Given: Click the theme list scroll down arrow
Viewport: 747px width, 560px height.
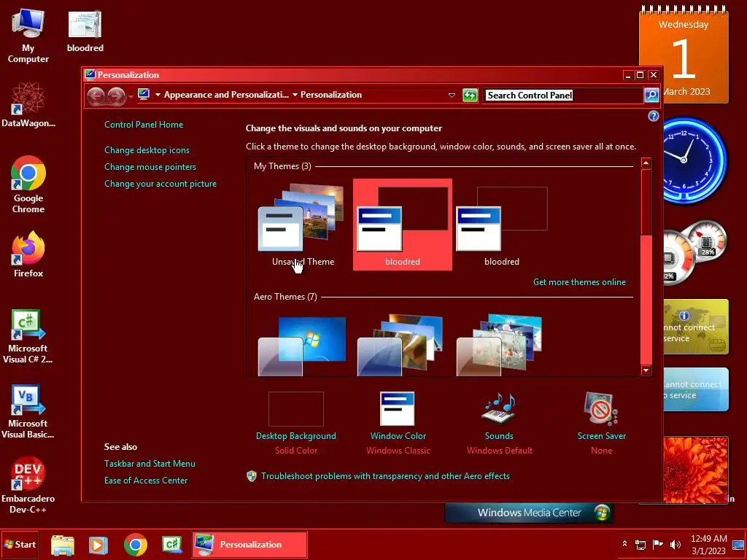Looking at the screenshot, I should coord(646,370).
